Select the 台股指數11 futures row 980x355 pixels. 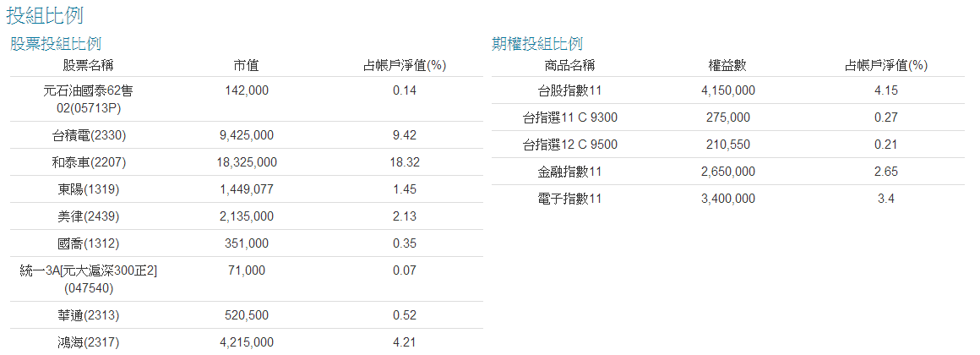point(570,90)
